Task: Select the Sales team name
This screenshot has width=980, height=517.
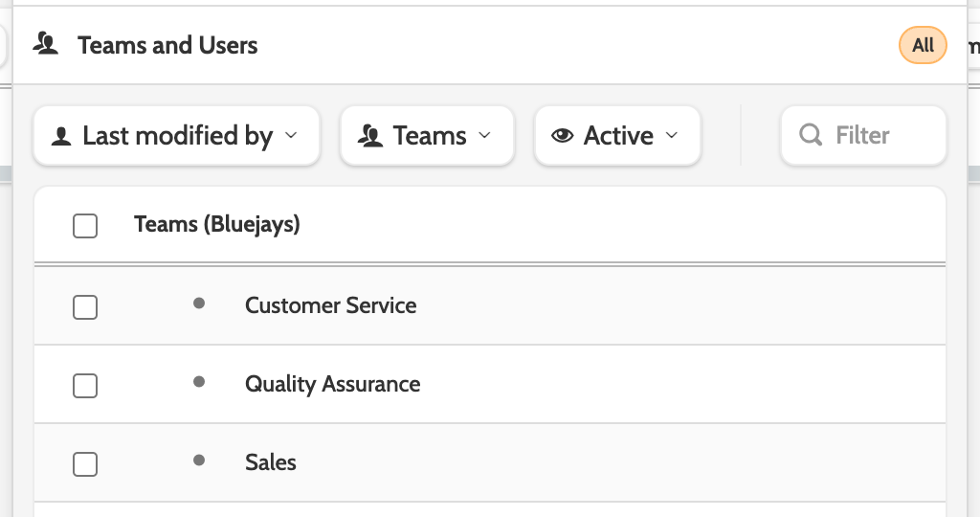Action: [x=271, y=462]
